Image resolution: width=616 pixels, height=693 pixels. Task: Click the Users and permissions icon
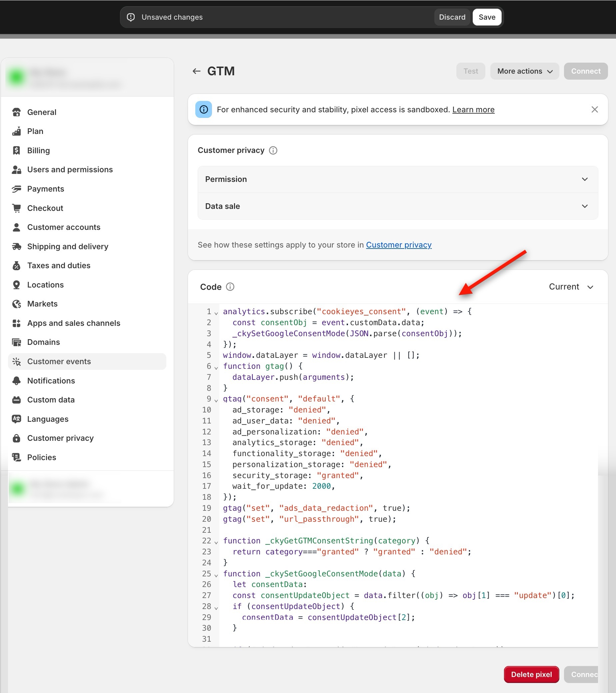point(16,170)
